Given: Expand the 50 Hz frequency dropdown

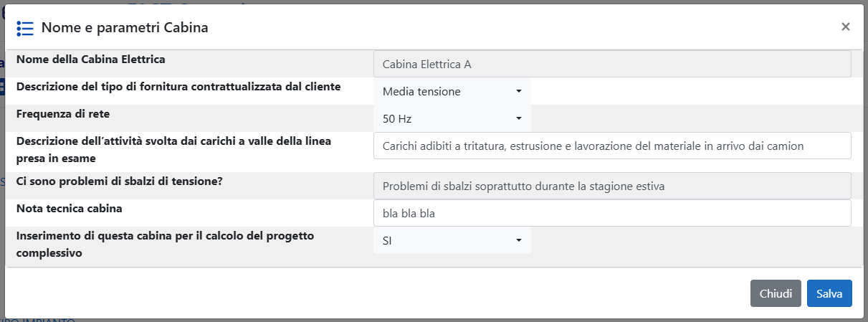Looking at the screenshot, I should pyautogui.click(x=452, y=119).
